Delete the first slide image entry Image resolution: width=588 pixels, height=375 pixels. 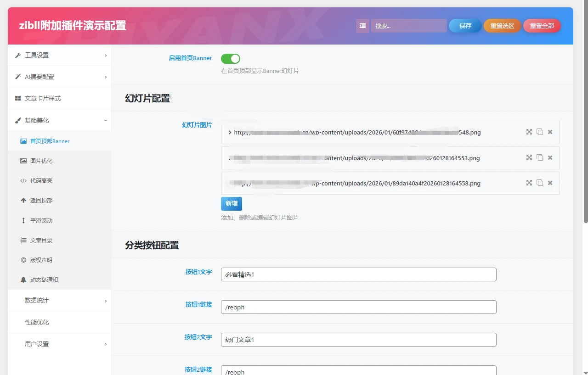click(x=550, y=132)
